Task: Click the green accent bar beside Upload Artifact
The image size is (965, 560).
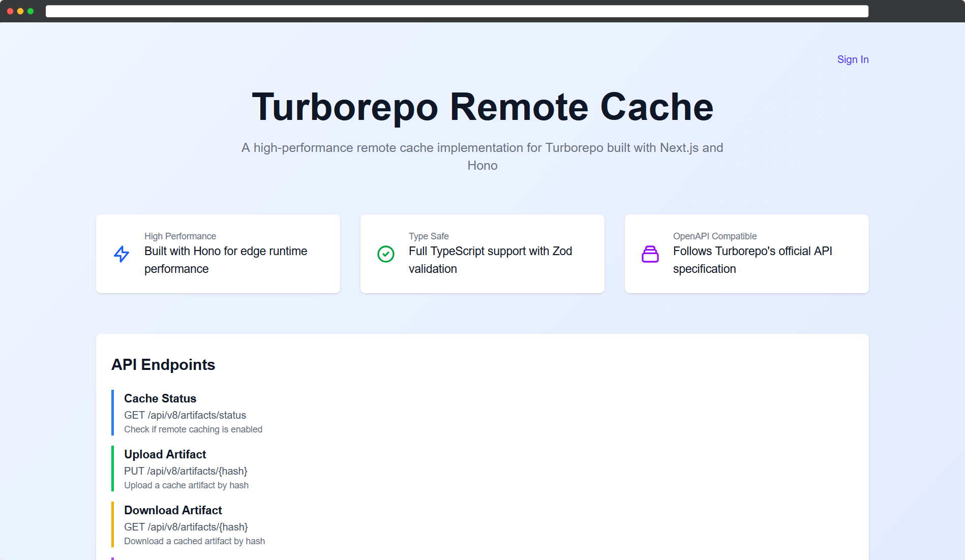Action: pyautogui.click(x=113, y=469)
